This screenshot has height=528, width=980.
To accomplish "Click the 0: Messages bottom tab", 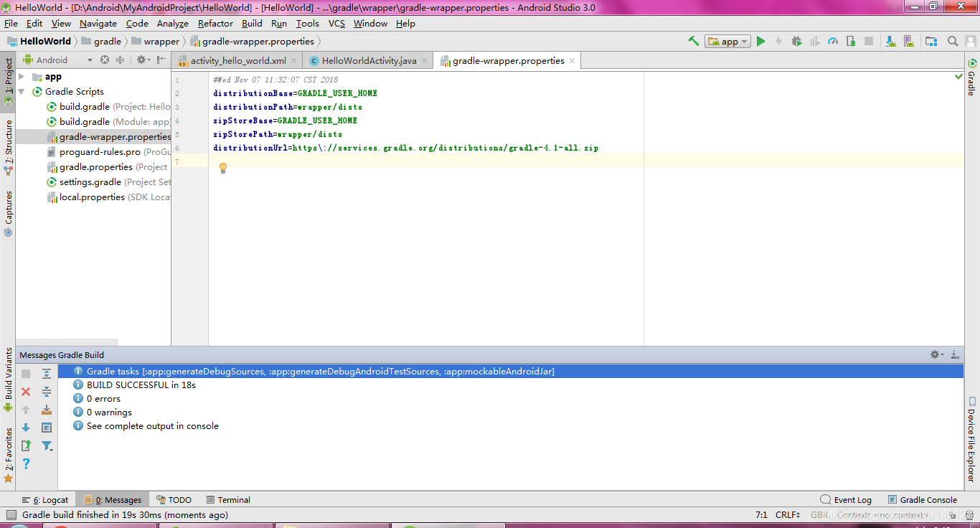I will [113, 500].
